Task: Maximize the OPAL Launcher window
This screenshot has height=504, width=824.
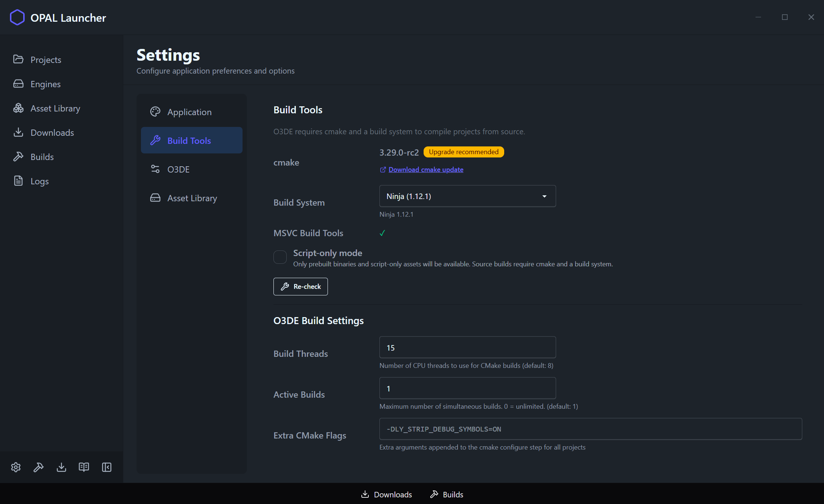Action: tap(785, 17)
